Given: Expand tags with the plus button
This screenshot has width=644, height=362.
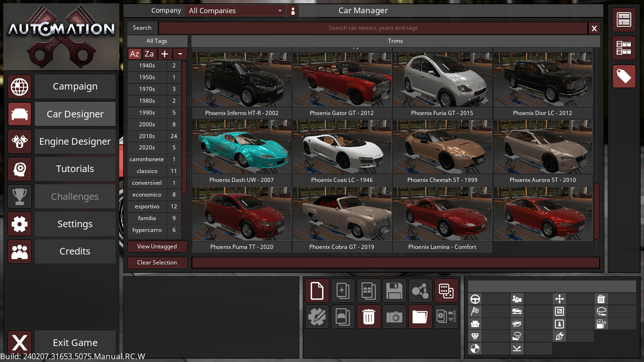Looking at the screenshot, I should coord(165,54).
